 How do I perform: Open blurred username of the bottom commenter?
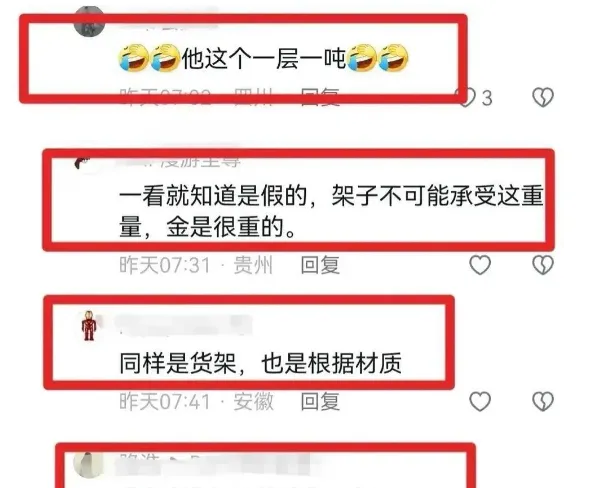pyautogui.click(x=213, y=464)
